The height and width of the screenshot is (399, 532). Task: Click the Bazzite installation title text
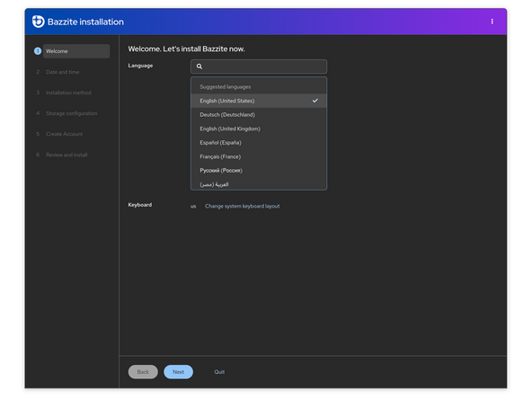click(85, 22)
